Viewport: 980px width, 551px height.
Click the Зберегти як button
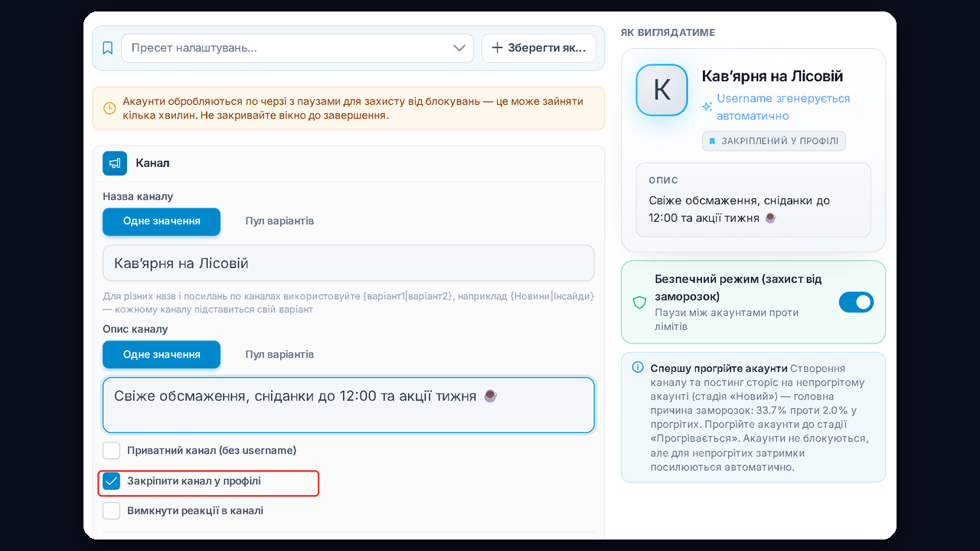click(x=539, y=47)
